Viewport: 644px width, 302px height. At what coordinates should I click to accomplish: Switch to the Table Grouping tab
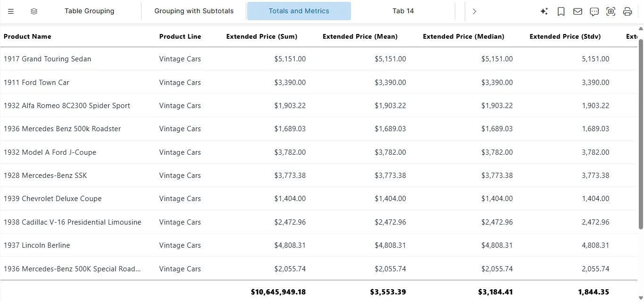(89, 11)
